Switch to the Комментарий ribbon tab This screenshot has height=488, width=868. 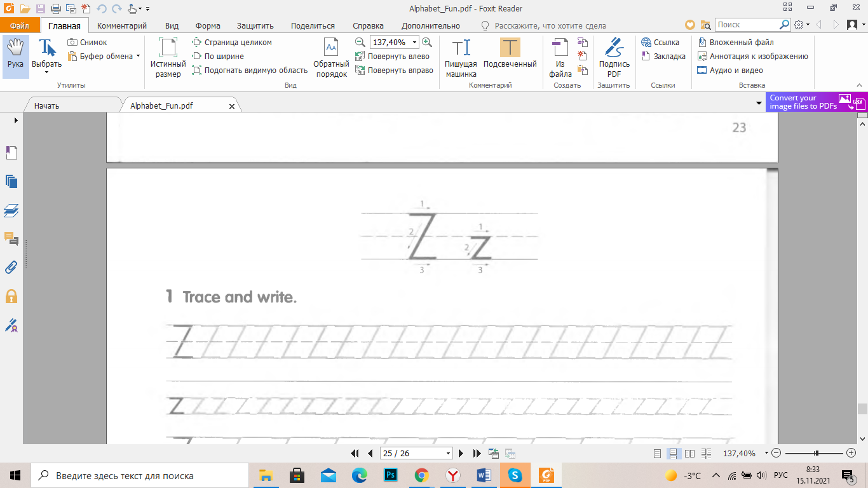coord(122,26)
